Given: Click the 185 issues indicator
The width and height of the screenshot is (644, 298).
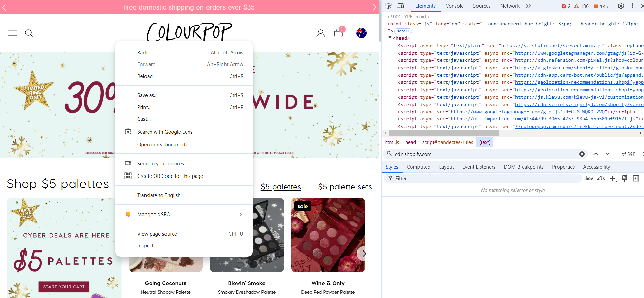Looking at the screenshot, I should point(601,6).
